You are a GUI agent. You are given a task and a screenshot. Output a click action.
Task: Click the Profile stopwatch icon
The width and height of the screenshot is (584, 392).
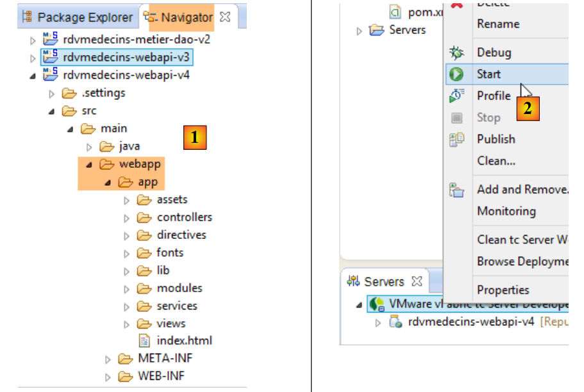[x=456, y=96]
